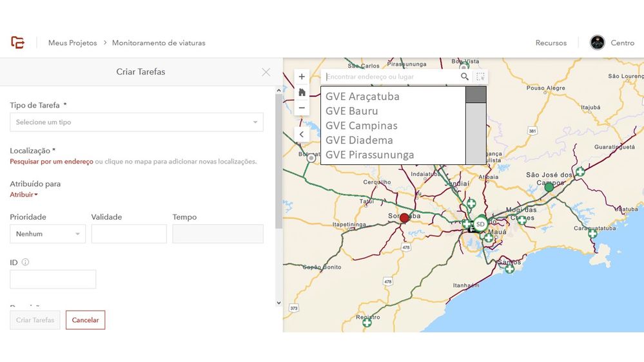Click the GVE list scrollbar thumb

476,95
